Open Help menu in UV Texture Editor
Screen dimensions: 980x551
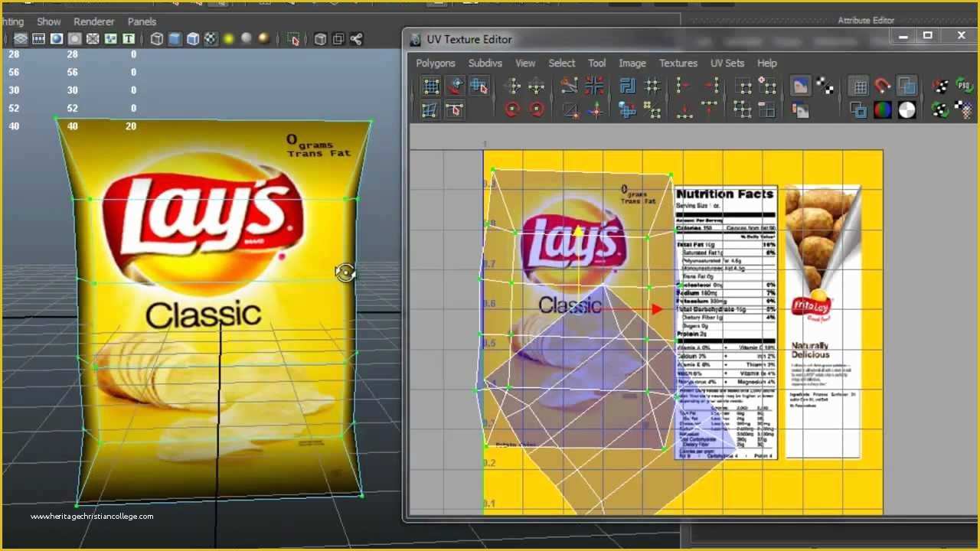[x=767, y=63]
